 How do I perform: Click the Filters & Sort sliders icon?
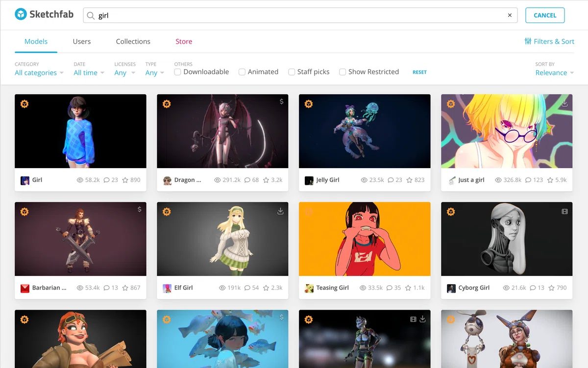[x=528, y=41]
